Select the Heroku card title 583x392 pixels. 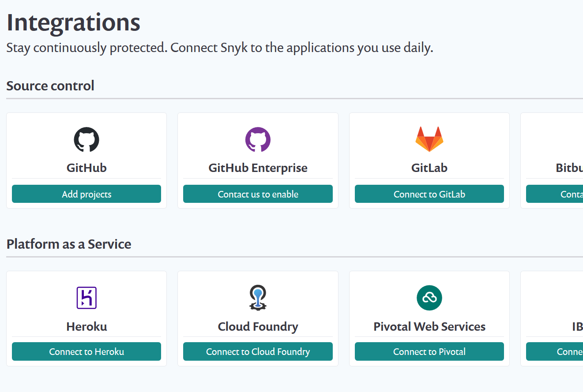pos(87,326)
